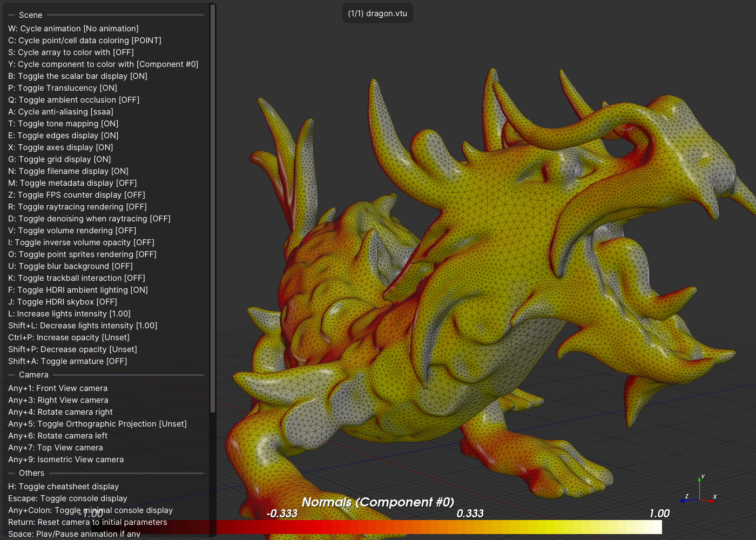Toggle the scalar bar display entry
Screen dimensions: 756x540
(x=77, y=76)
